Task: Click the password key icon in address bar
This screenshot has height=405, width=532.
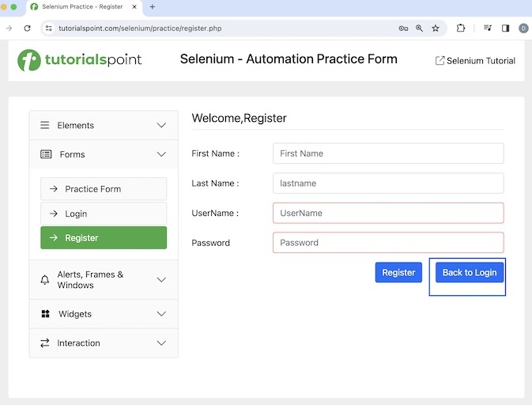Action: coord(403,28)
